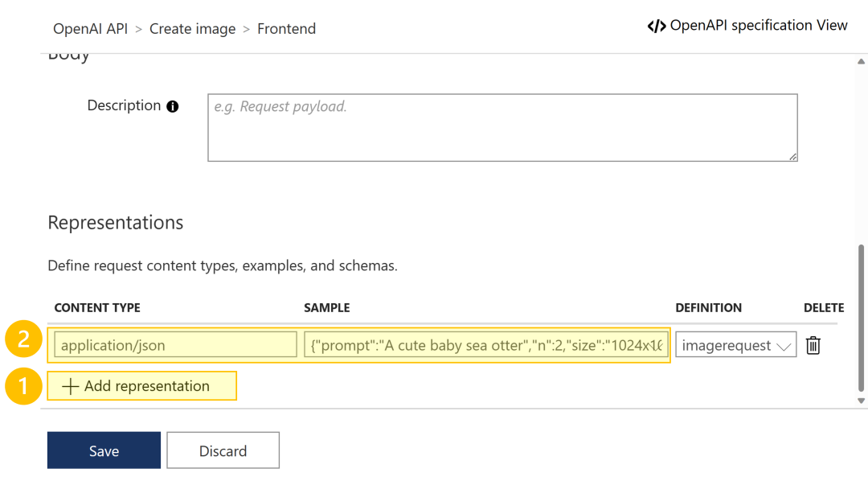Screen dimensions: 868x477
Task: Click the scrollbar down arrow
Action: click(x=862, y=400)
